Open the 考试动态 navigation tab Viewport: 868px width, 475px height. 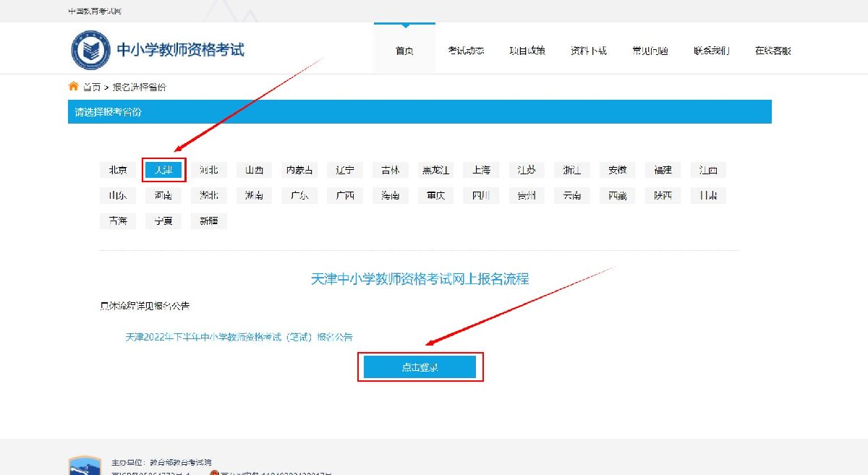(466, 51)
